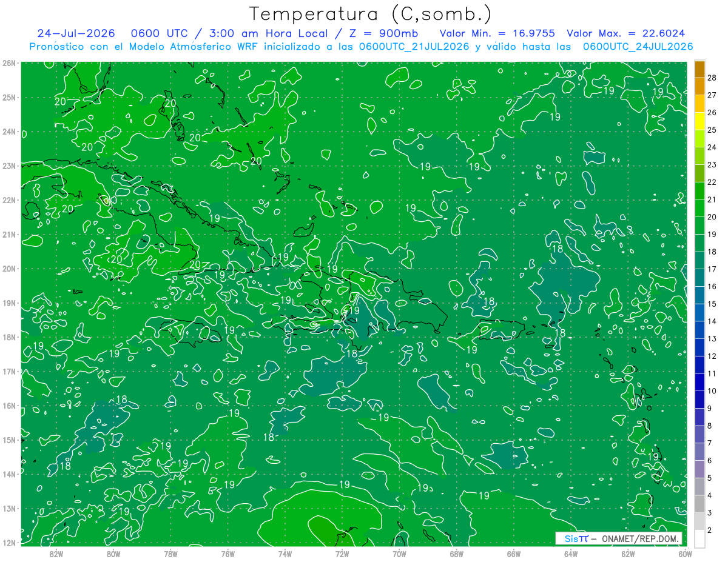Click the '24-Jul-2026' date text
Image resolution: width=728 pixels, height=562 pixels.
click(x=75, y=33)
